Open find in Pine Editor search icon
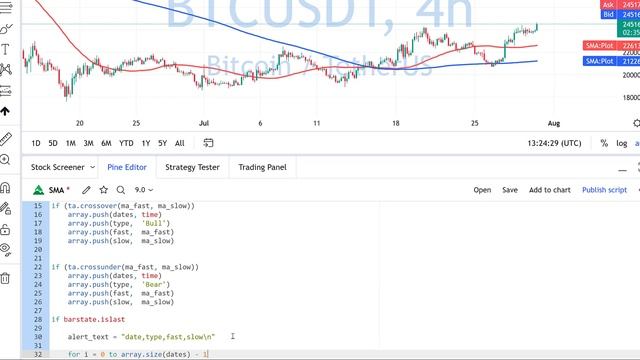Image resolution: width=640 pixels, height=360 pixels. pos(121,190)
